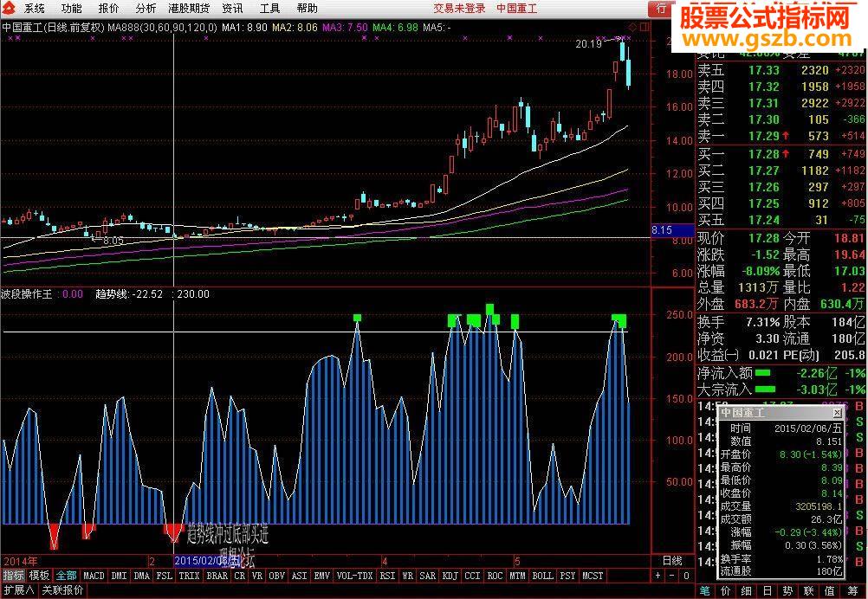This screenshot has height=599, width=868.
Task: Switch indicator to PSY
Action: [567, 576]
